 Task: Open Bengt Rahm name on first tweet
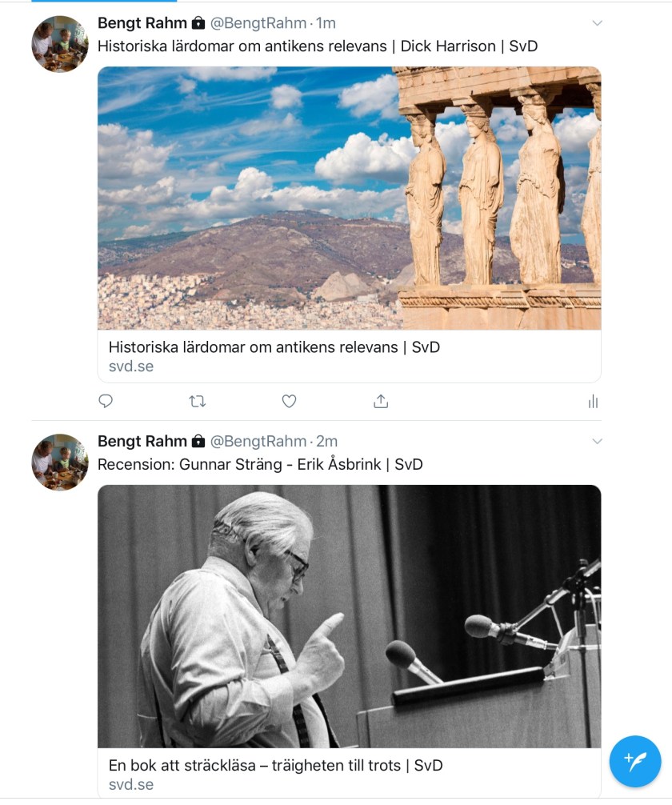(x=142, y=23)
